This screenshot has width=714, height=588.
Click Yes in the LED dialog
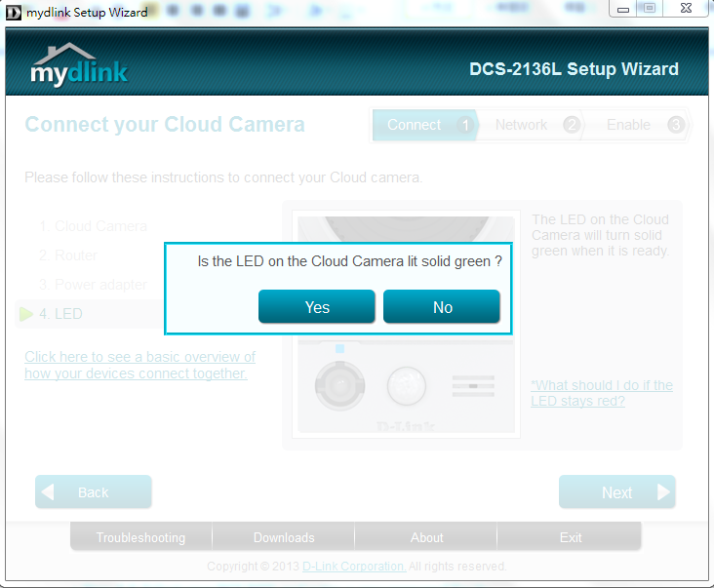point(317,307)
